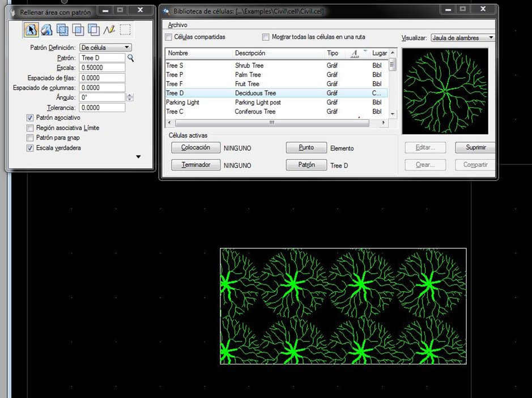The width and height of the screenshot is (532, 398).
Task: Click the annotation scale column header icon
Action: (355, 53)
